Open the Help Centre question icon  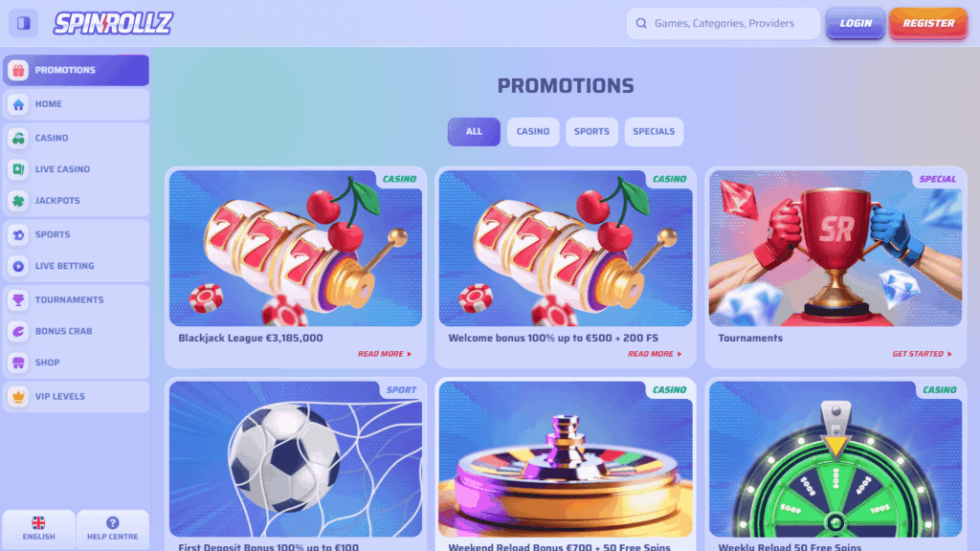pos(113,523)
